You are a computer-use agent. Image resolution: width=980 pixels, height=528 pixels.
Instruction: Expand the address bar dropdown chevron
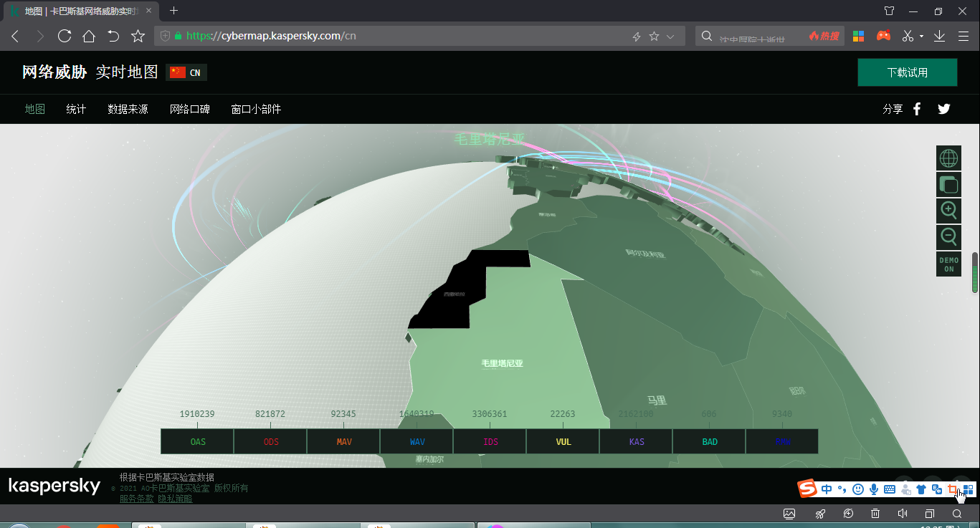pyautogui.click(x=670, y=37)
